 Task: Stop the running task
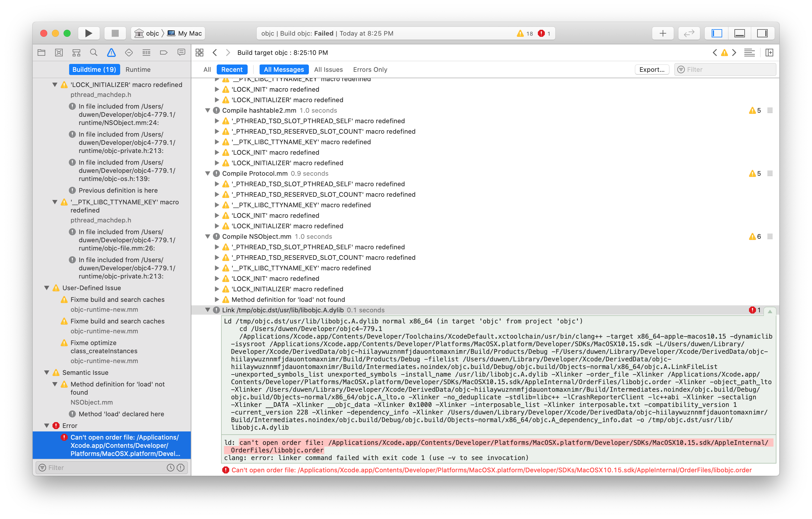pos(115,33)
